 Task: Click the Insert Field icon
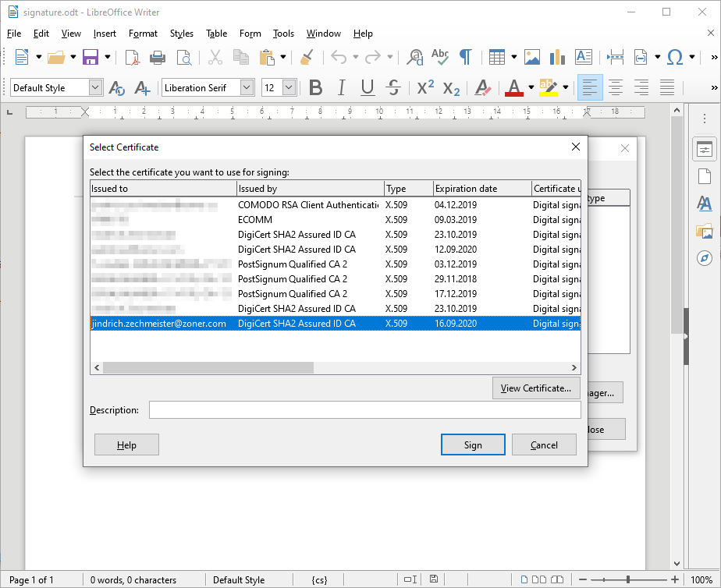coord(641,58)
